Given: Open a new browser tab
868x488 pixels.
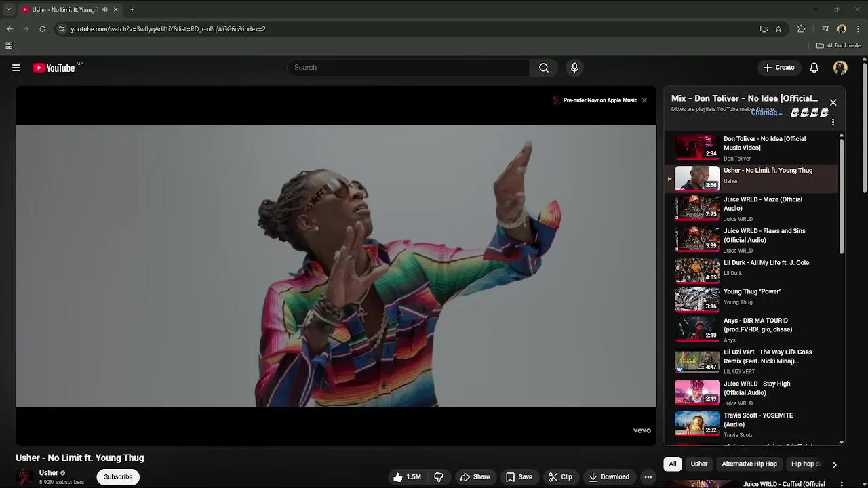Looking at the screenshot, I should click(x=132, y=9).
